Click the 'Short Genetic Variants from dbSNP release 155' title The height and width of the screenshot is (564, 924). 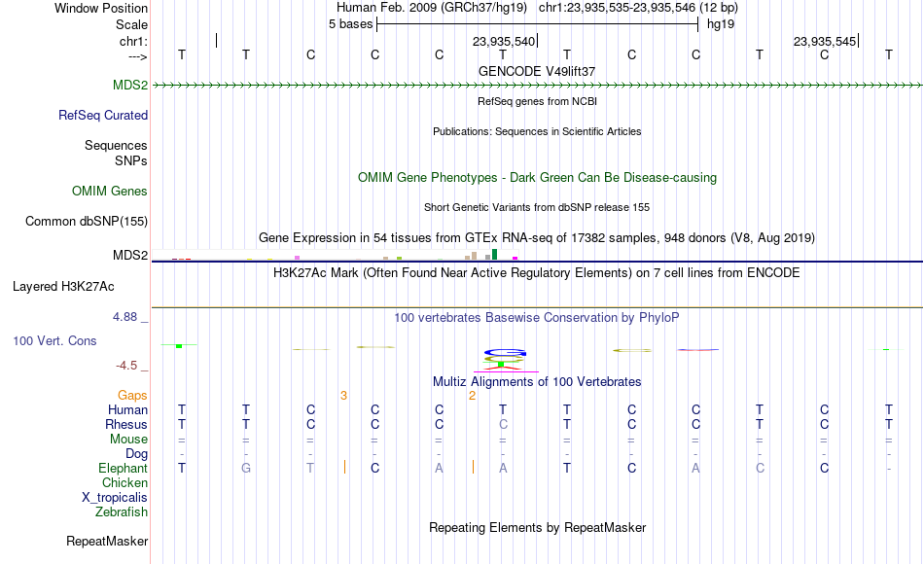pyautogui.click(x=537, y=207)
